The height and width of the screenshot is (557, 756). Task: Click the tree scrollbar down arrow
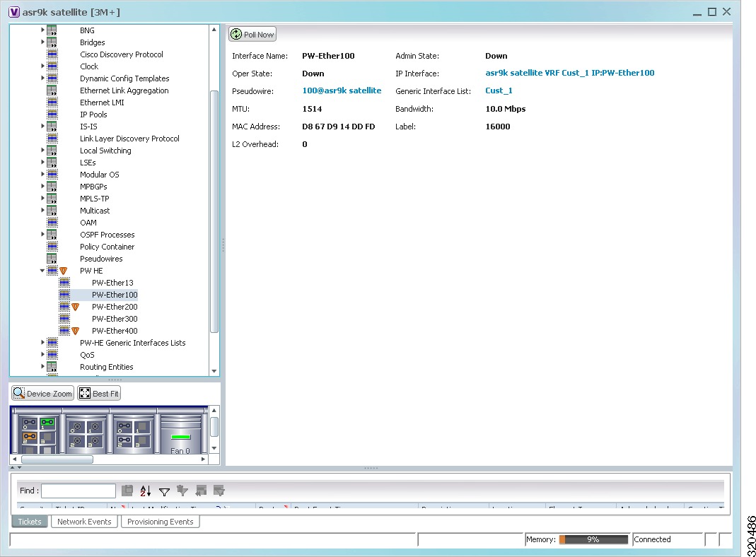pos(214,371)
